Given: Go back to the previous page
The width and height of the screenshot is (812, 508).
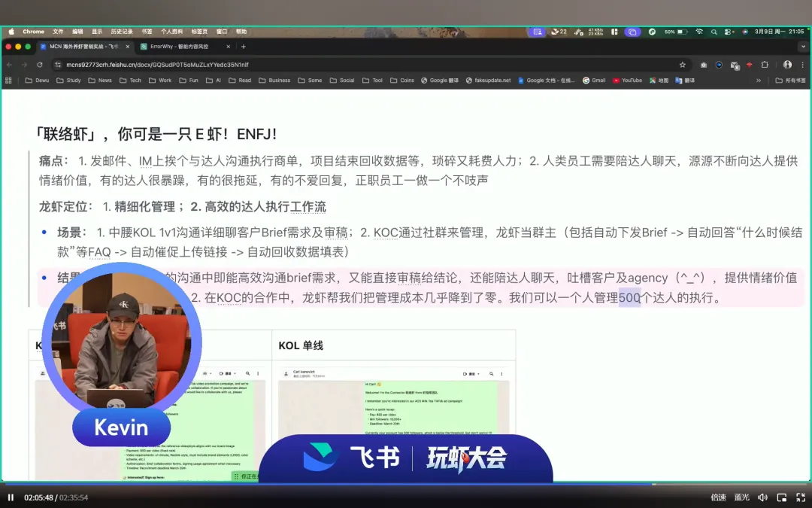Looking at the screenshot, I should tap(9, 65).
